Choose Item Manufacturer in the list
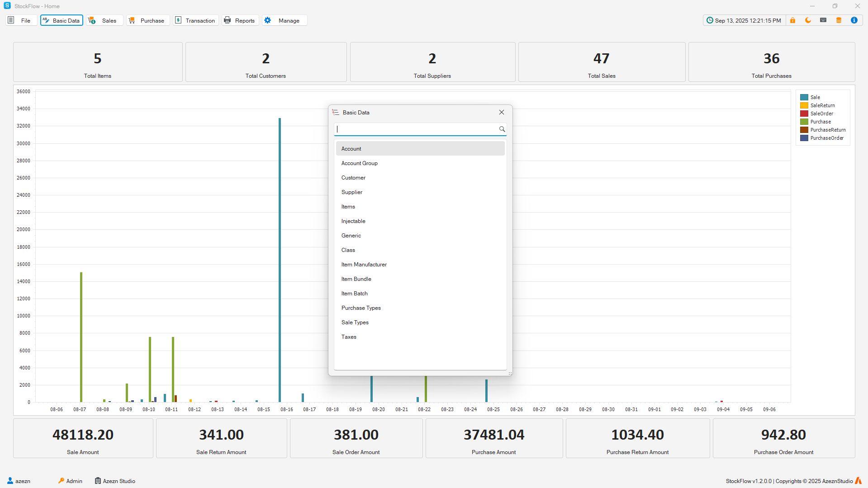The width and height of the screenshot is (868, 488). point(364,265)
